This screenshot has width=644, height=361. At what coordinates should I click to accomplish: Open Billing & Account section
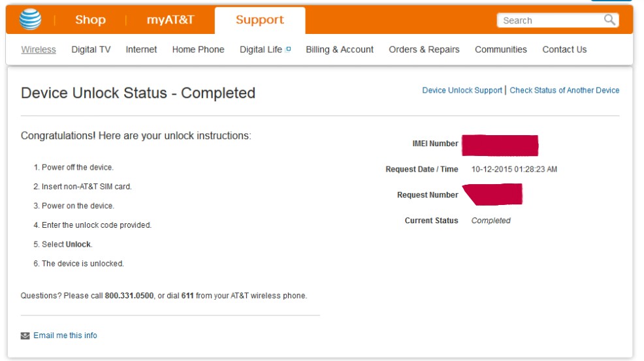340,50
